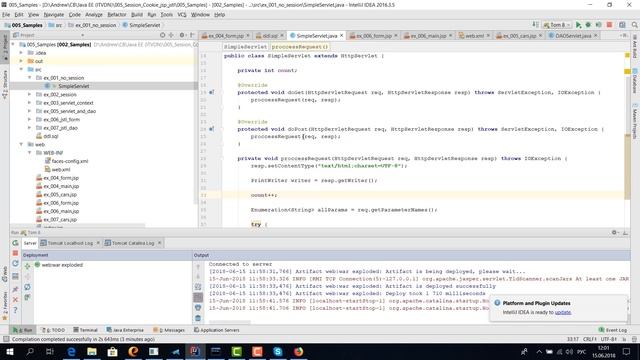
Task: Open Search Everywhere magnifier icon
Action: (635, 25)
